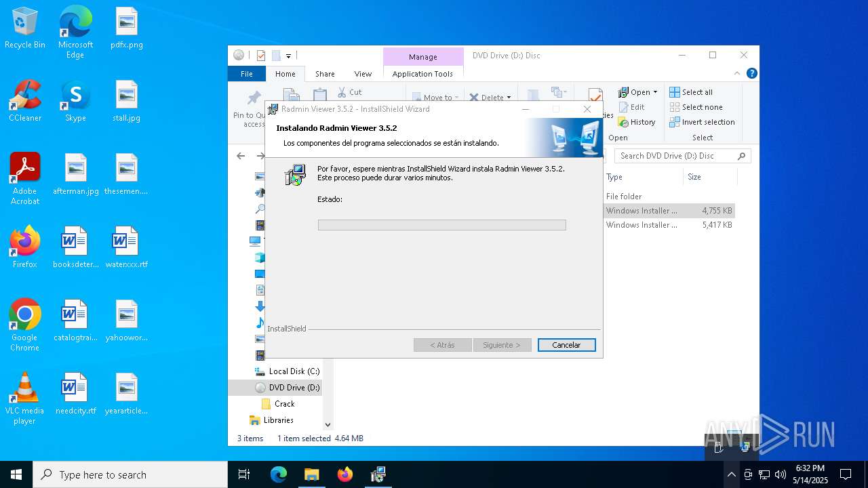The image size is (868, 488).
Task: Click the installation progress bar
Action: tap(441, 225)
